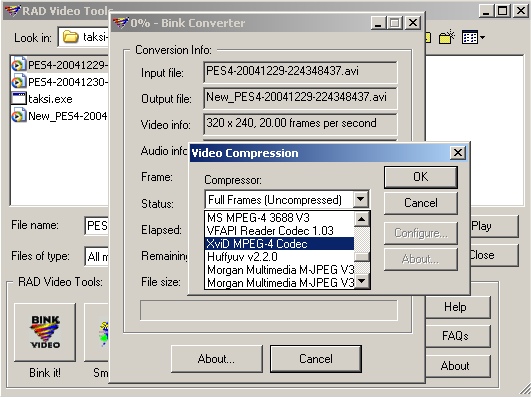Select PES4-20041230 video file in list

coord(60,82)
